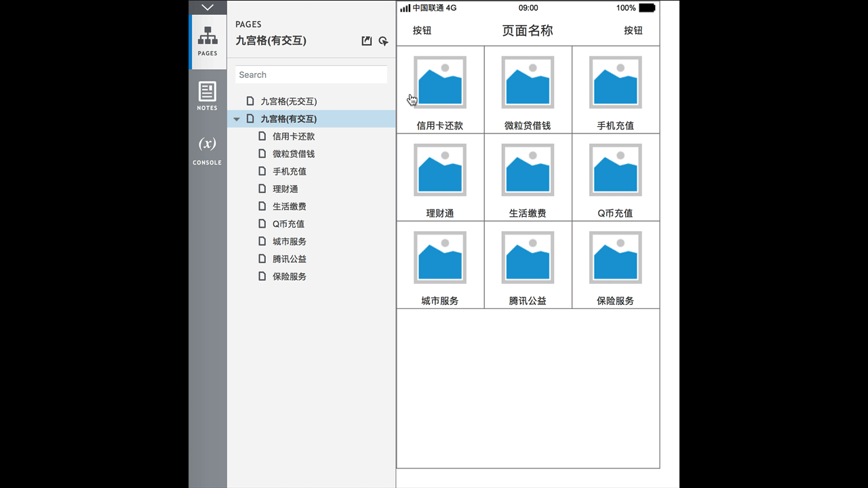The height and width of the screenshot is (488, 868).
Task: Open the Q币充值 page in sitemap
Action: (289, 224)
